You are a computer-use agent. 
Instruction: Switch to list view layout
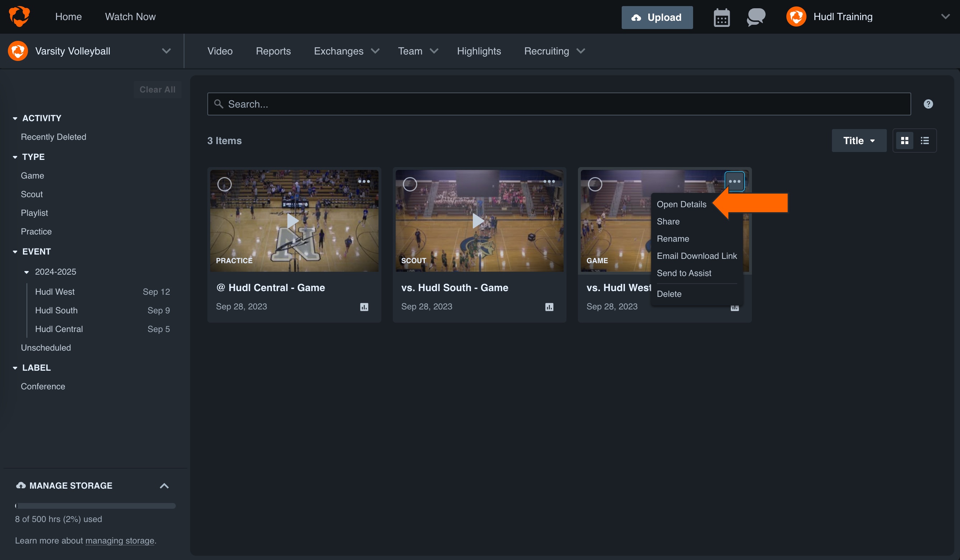pyautogui.click(x=925, y=140)
